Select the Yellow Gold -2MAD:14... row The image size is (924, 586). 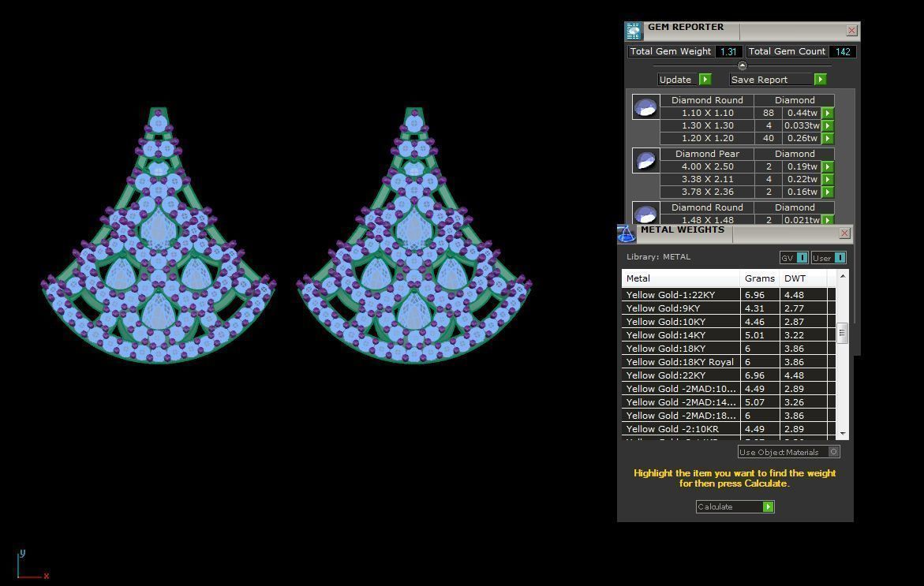[x=728, y=402]
